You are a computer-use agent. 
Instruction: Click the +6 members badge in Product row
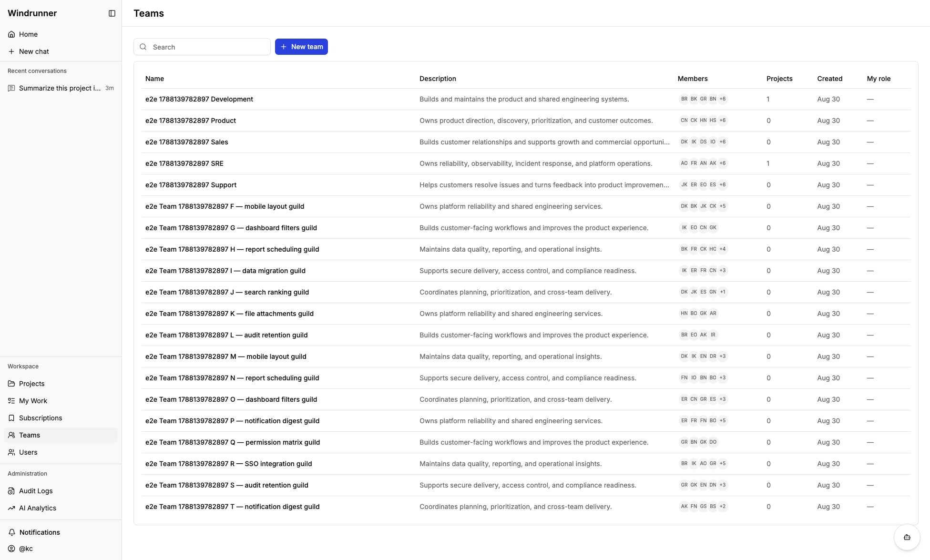723,121
